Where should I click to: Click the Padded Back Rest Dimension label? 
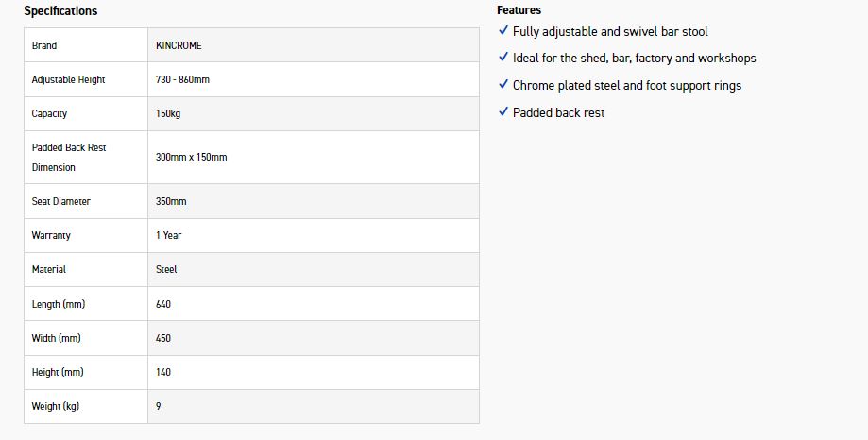68,157
